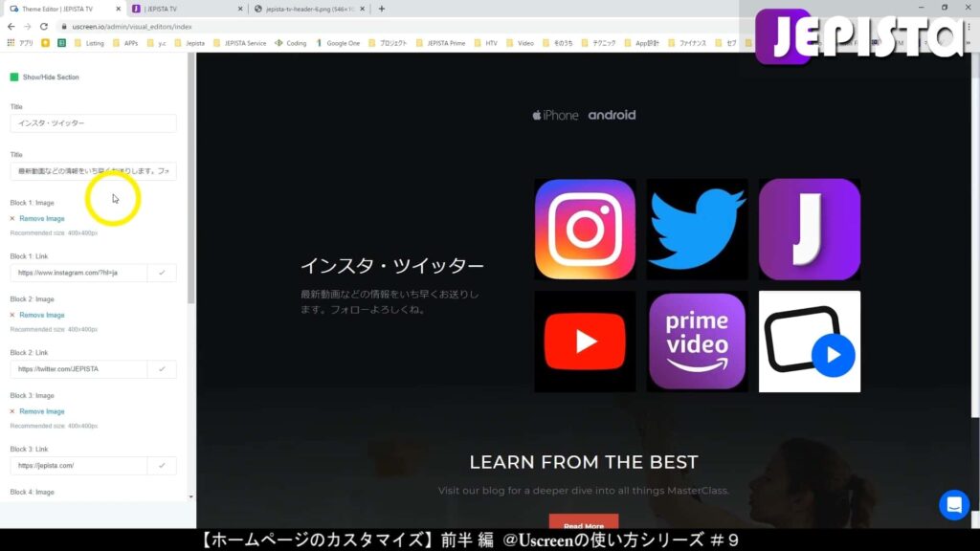Edit Block 2 Link twitter URL field
Viewport: 980px width, 551px height.
click(x=78, y=369)
